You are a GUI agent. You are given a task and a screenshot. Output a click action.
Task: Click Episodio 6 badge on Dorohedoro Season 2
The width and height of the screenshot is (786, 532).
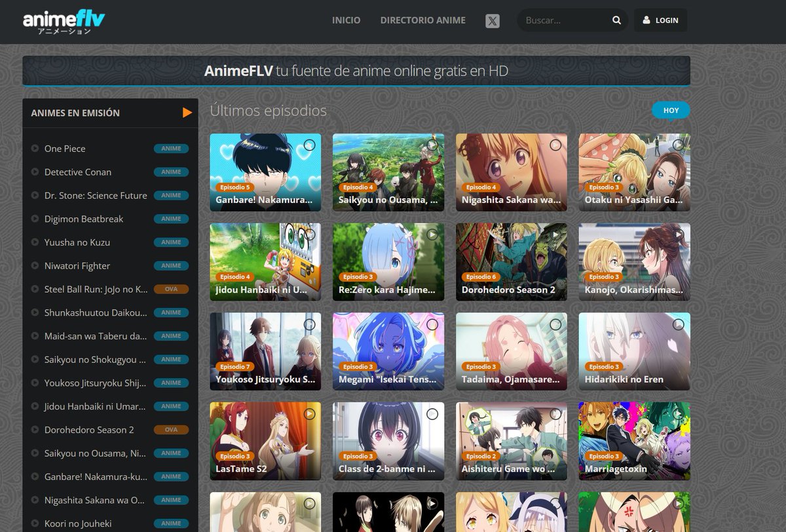480,277
